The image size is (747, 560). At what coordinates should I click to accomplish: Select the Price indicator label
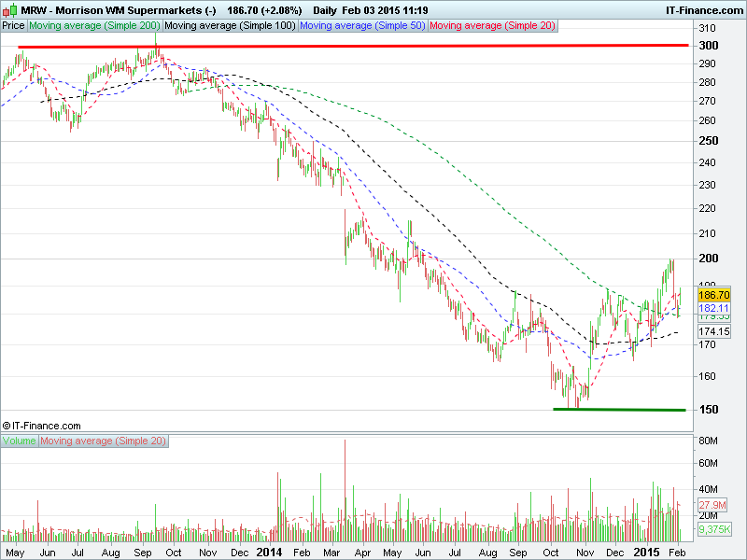tap(14, 25)
